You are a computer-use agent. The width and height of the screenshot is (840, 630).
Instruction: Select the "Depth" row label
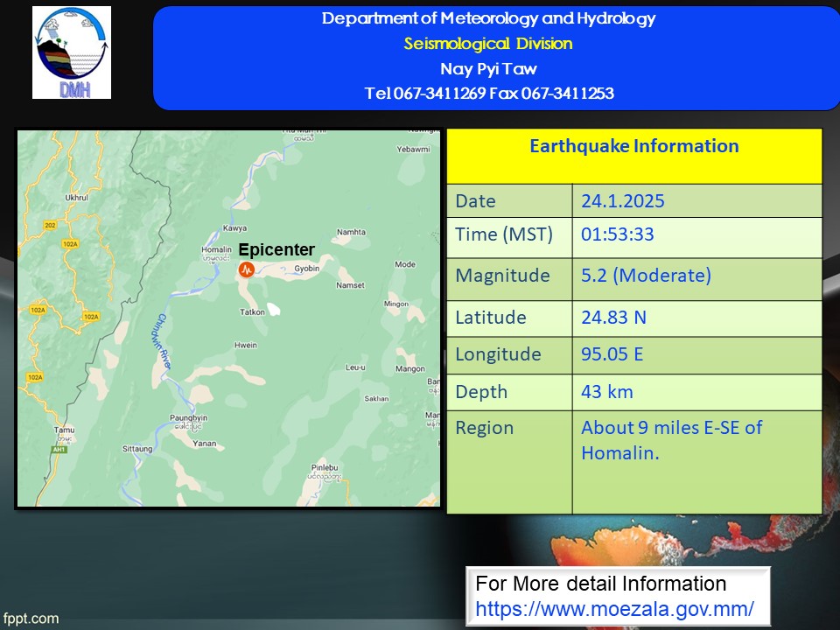[481, 392]
